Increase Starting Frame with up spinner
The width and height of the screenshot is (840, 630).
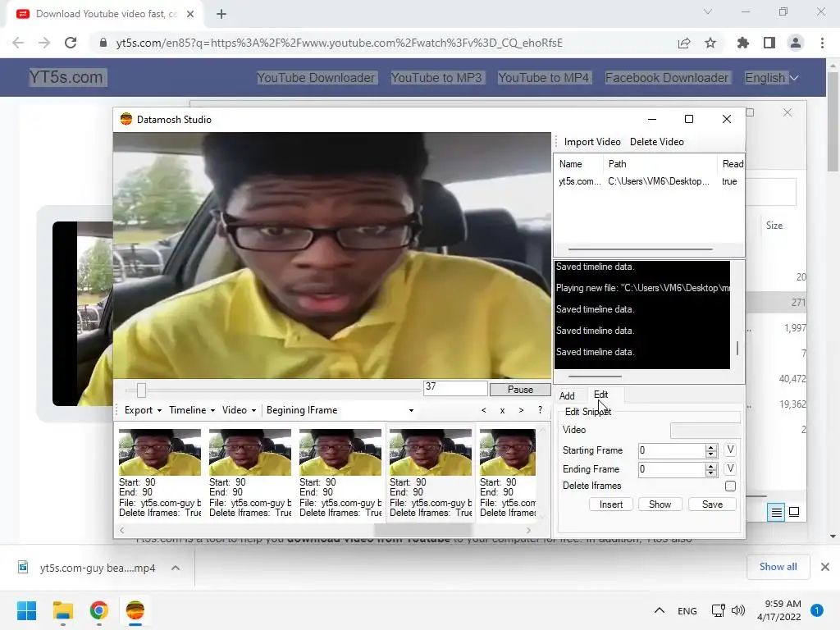[x=711, y=447]
